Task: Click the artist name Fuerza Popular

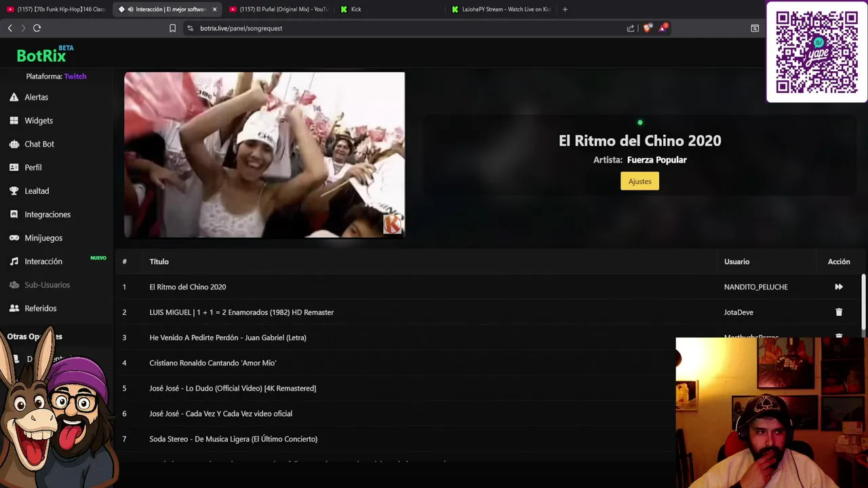Action: click(x=656, y=160)
